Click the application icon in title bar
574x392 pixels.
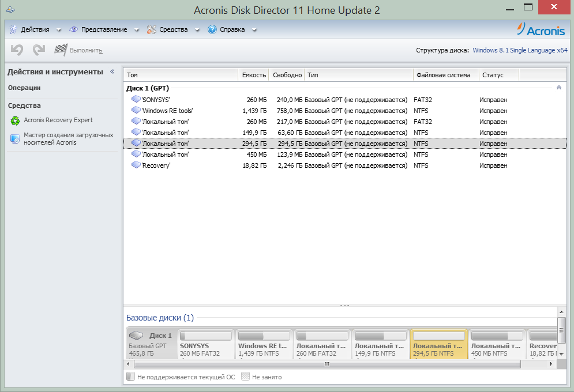(x=10, y=9)
